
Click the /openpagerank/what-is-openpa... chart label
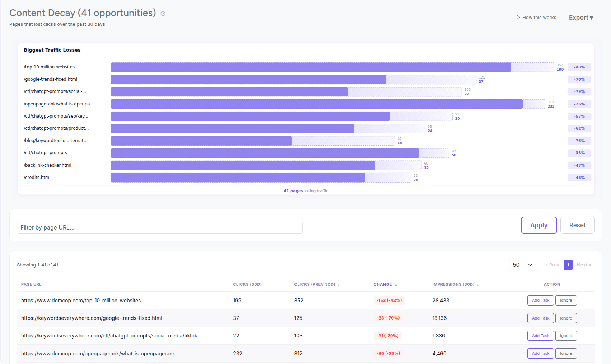point(59,104)
